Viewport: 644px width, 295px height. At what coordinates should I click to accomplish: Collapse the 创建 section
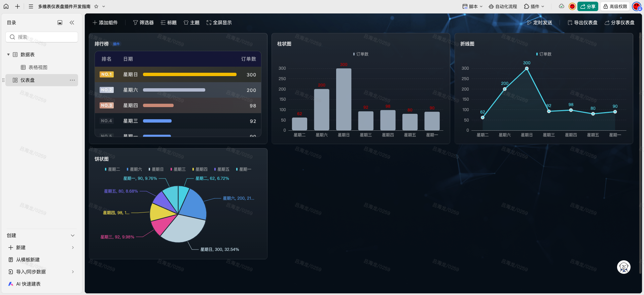point(73,235)
